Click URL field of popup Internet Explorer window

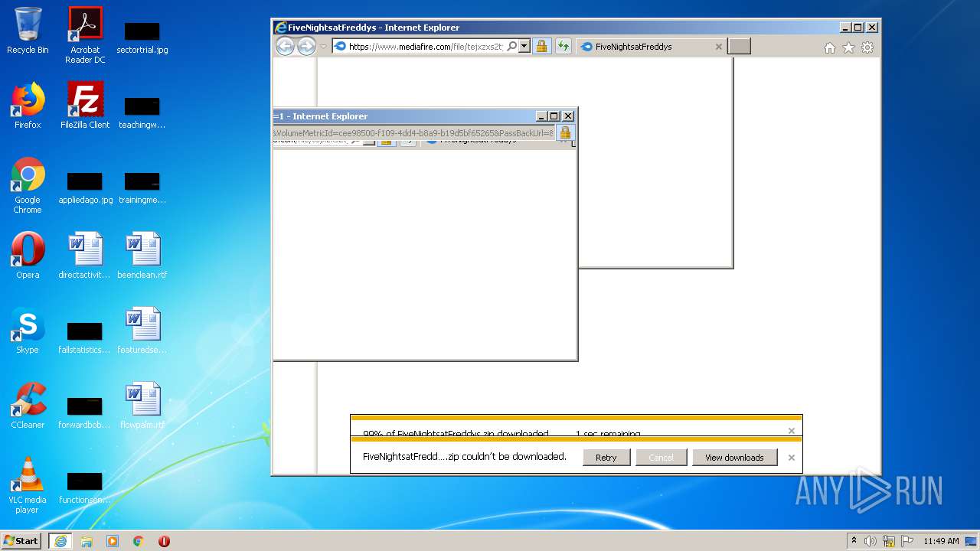[413, 133]
